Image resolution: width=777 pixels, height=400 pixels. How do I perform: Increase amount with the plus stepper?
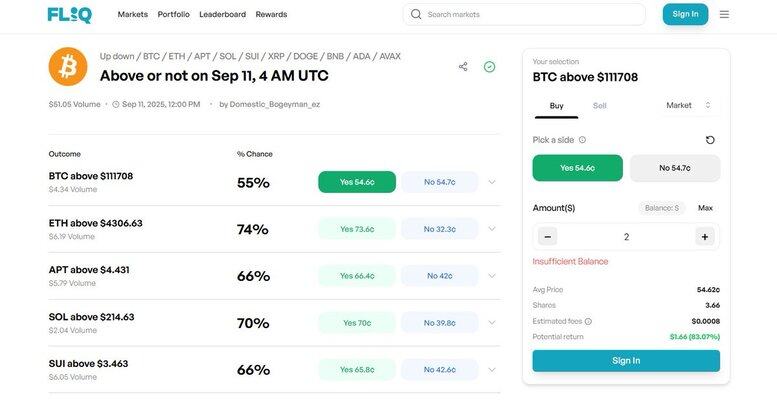click(705, 236)
